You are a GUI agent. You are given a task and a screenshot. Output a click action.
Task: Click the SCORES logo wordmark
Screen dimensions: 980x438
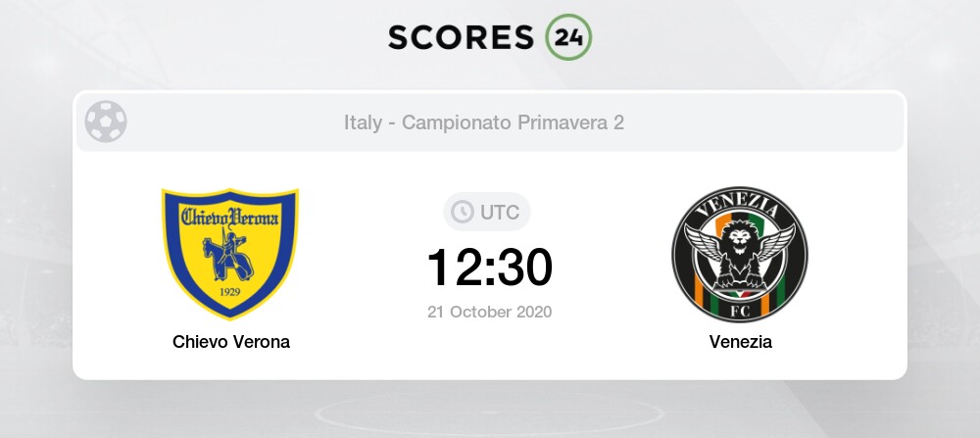(461, 37)
